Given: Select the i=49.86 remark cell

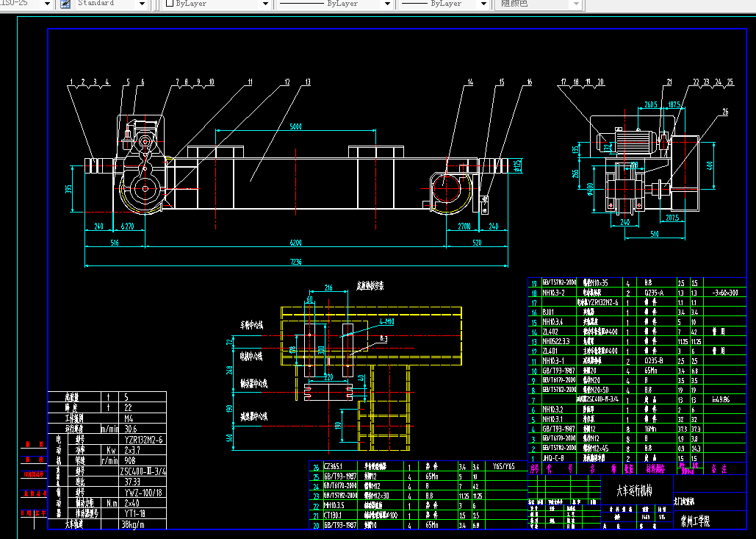Looking at the screenshot, I should pyautogui.click(x=721, y=399).
